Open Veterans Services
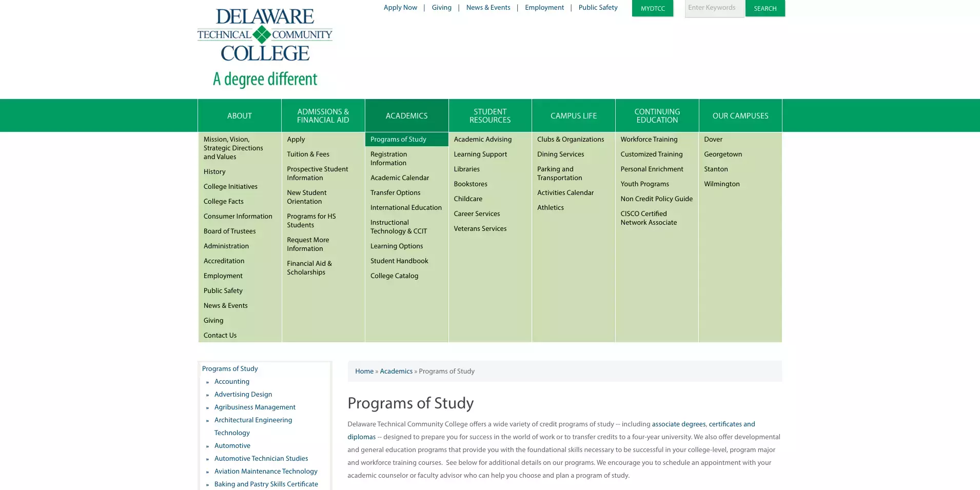This screenshot has width=980, height=490. coord(480,228)
